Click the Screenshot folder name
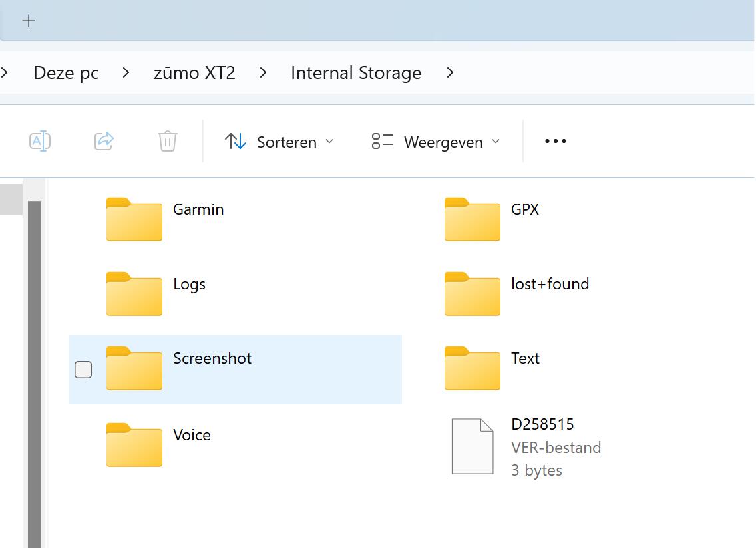 [x=212, y=358]
